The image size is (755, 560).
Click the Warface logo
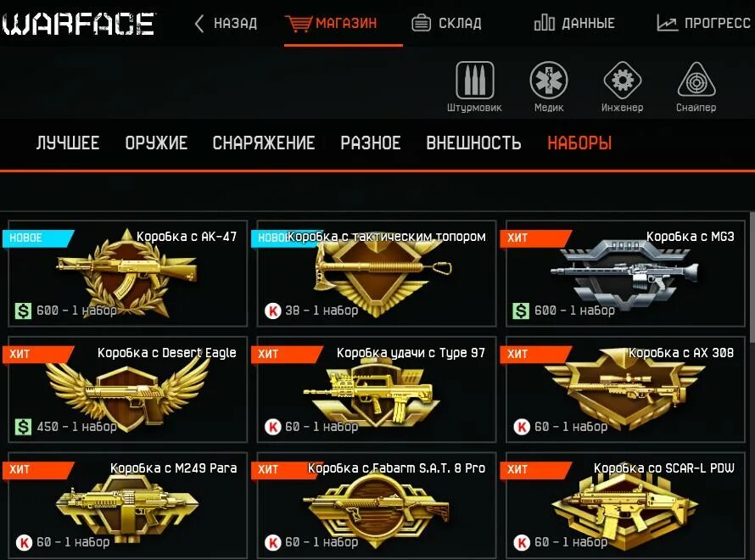79,24
